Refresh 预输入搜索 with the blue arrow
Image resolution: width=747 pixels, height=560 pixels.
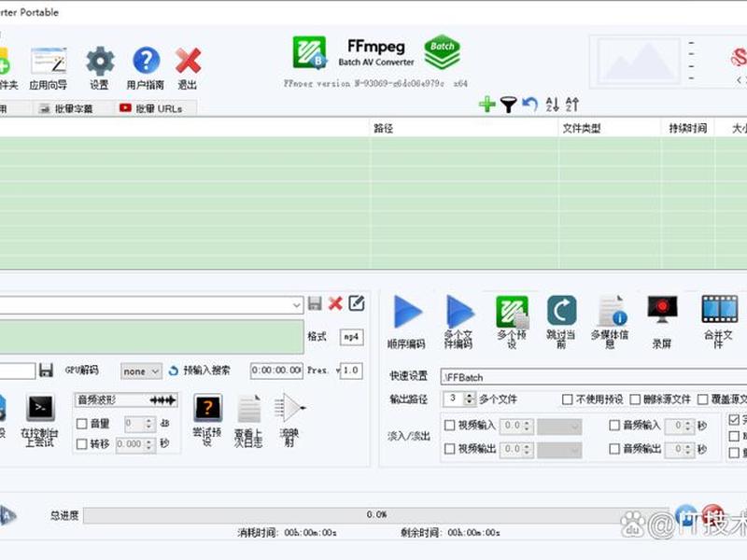[x=174, y=371]
